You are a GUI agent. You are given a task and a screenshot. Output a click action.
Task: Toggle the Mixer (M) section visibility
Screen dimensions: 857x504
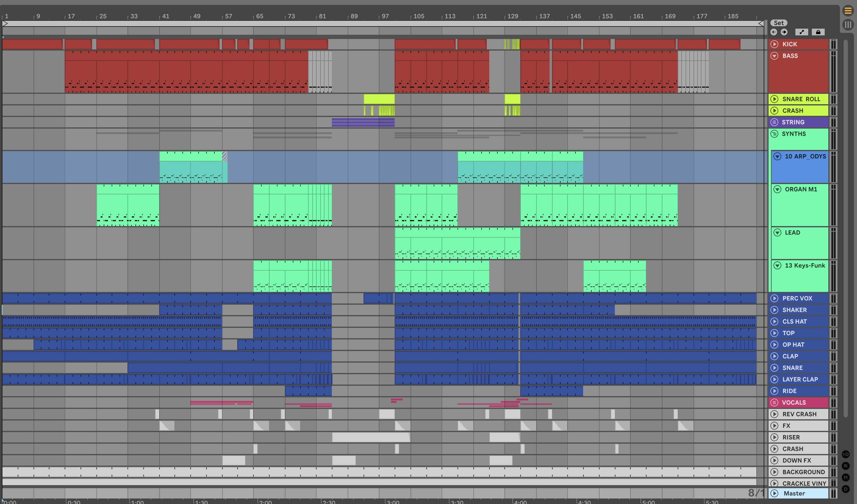click(x=845, y=477)
